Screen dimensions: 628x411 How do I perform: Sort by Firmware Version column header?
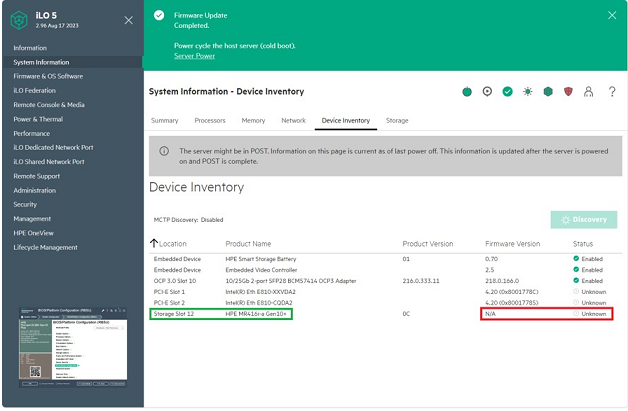[x=513, y=244]
